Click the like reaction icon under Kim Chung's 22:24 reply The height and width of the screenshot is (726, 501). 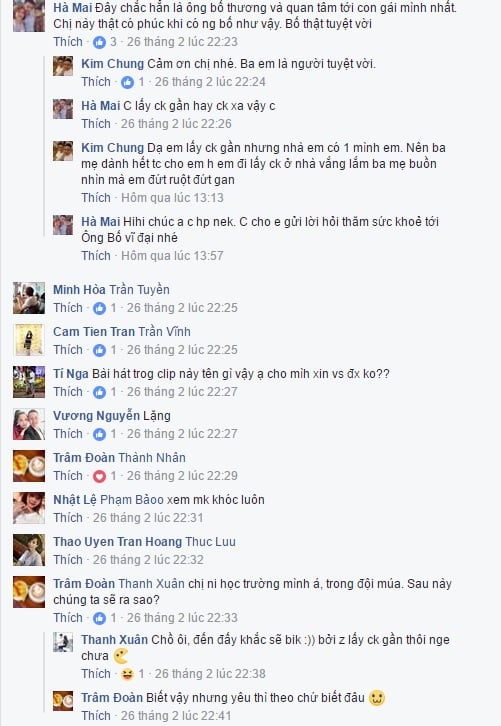click(x=127, y=82)
